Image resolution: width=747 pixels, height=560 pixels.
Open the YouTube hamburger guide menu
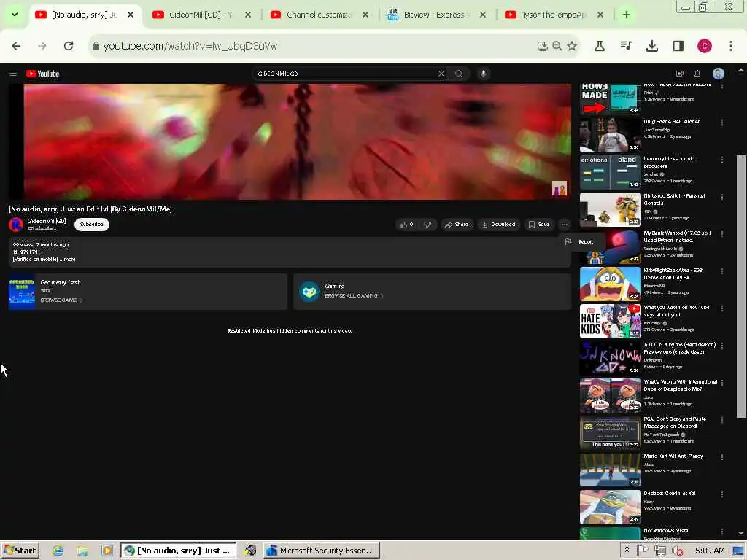click(x=13, y=74)
